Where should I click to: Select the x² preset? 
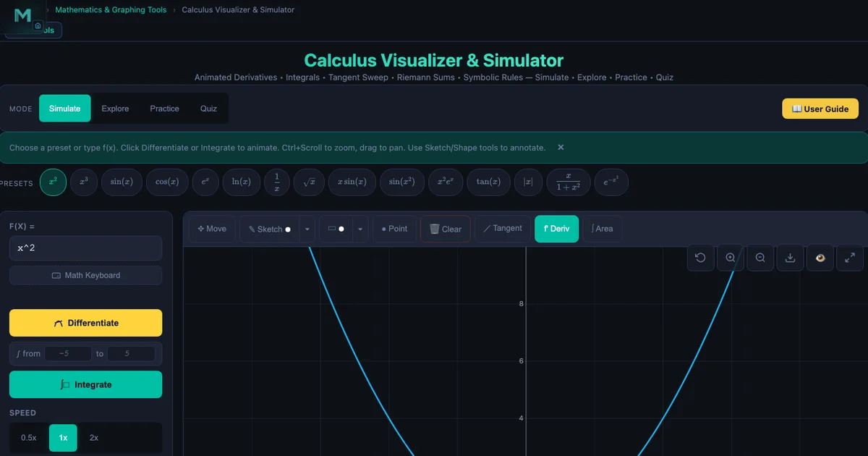click(x=53, y=182)
